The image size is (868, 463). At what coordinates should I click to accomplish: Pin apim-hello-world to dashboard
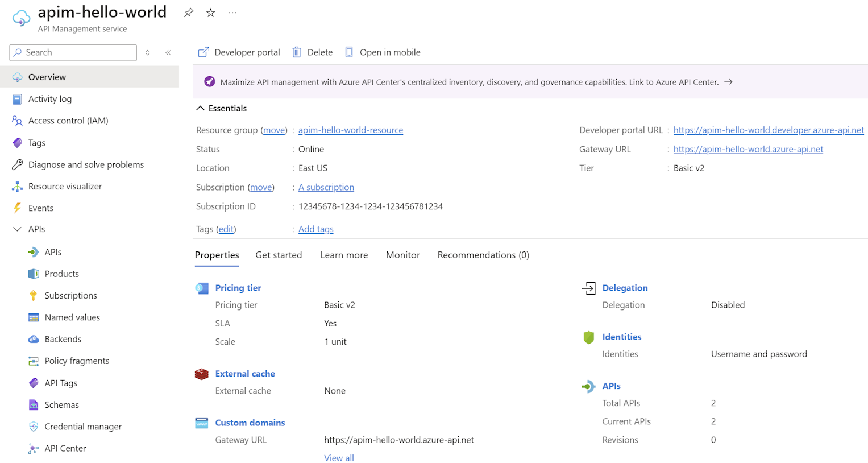click(x=188, y=12)
